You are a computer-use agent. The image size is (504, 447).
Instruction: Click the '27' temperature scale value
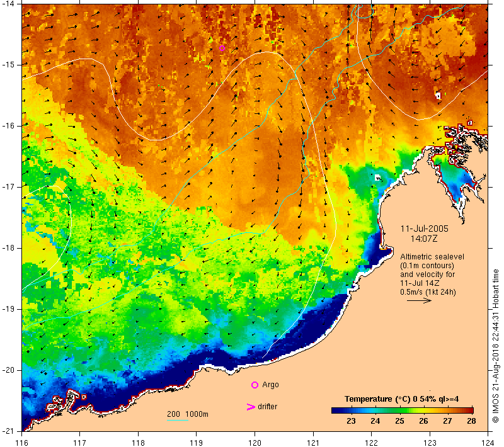[x=447, y=421]
